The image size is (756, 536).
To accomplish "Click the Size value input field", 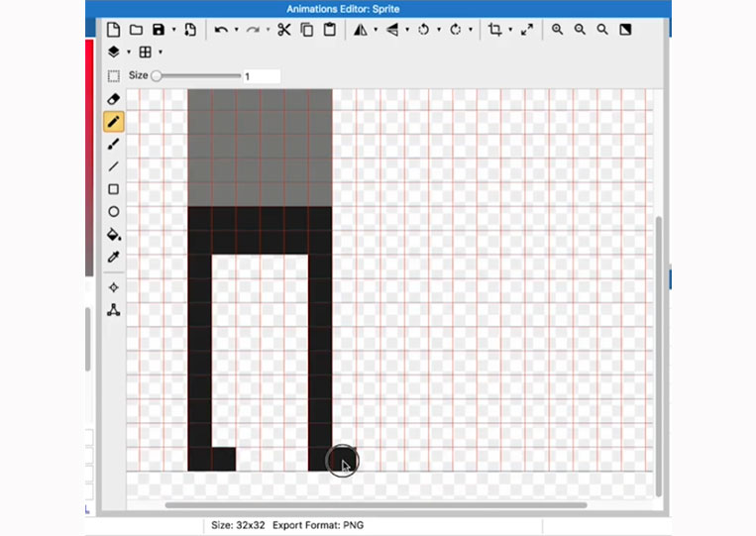I will (x=262, y=76).
